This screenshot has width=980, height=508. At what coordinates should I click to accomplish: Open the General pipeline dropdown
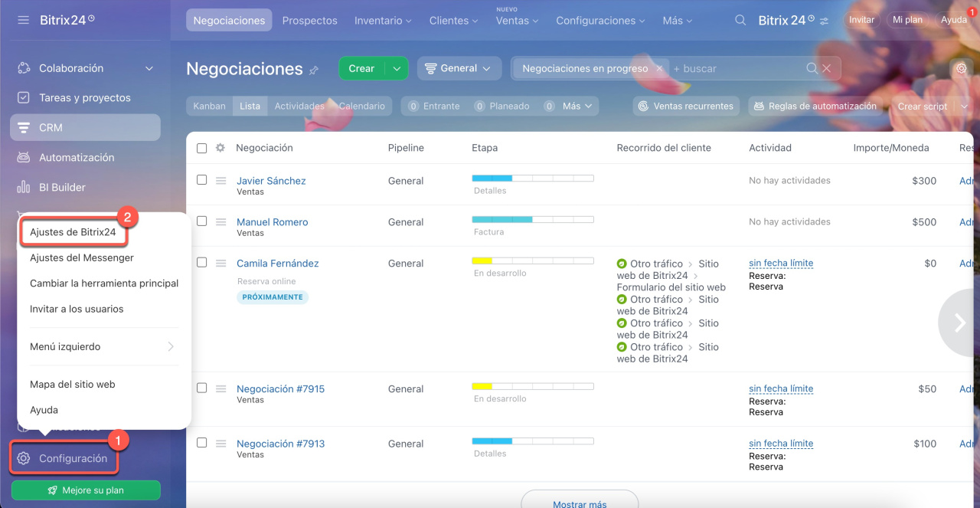pyautogui.click(x=459, y=68)
